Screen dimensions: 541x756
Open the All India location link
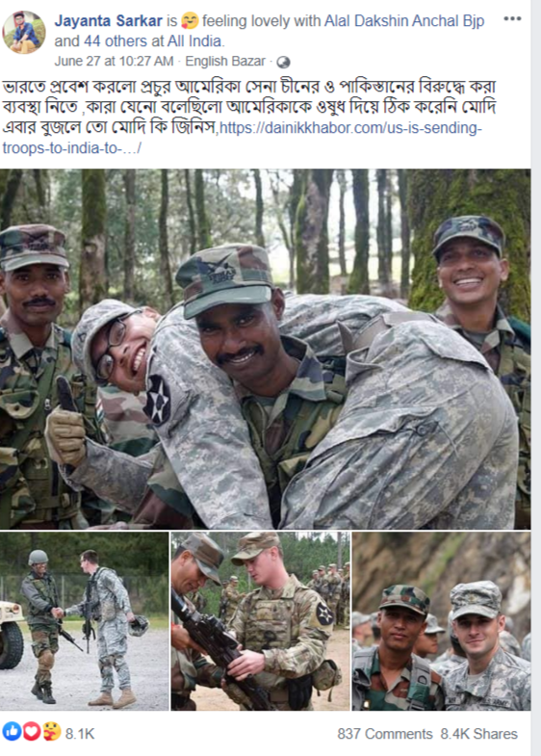click(x=194, y=41)
